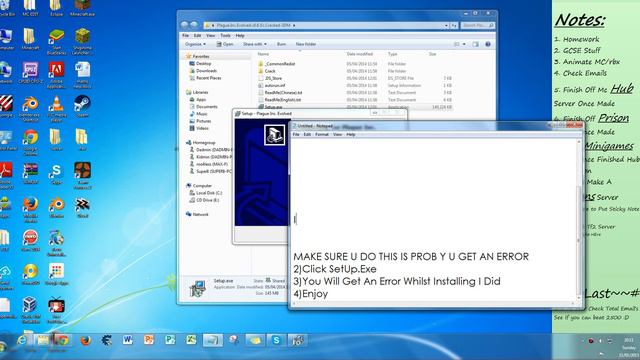Open the Minecraft.exe desktop icon
The width and height of the screenshot is (640, 360).
tap(82, 7)
